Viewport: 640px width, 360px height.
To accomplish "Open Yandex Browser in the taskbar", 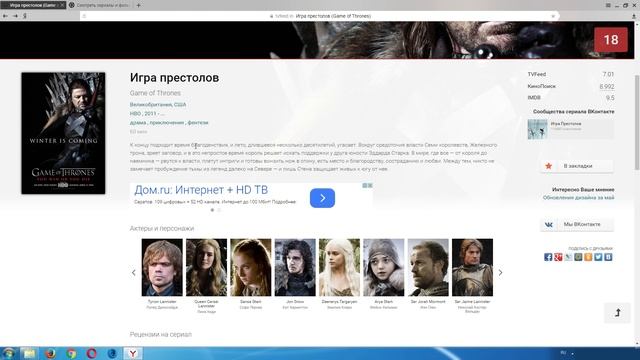I will pyautogui.click(x=133, y=353).
